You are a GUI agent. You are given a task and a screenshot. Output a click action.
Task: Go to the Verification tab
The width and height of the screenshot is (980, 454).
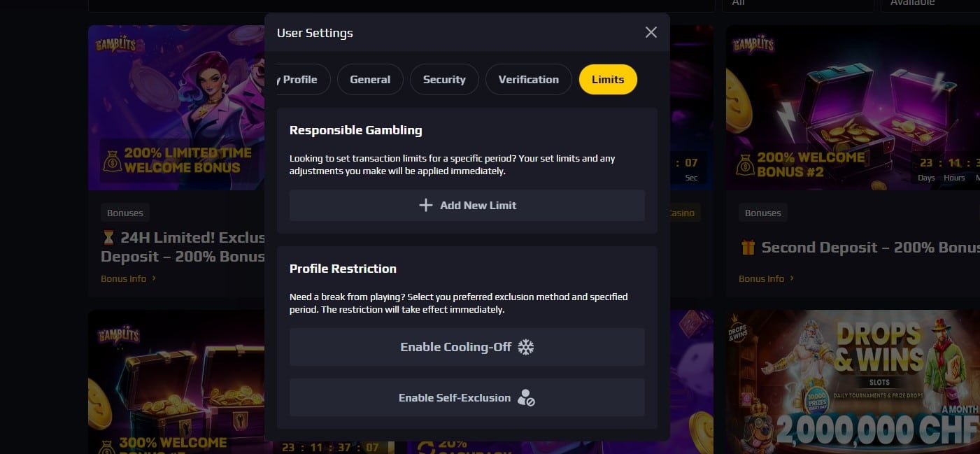[x=528, y=80]
